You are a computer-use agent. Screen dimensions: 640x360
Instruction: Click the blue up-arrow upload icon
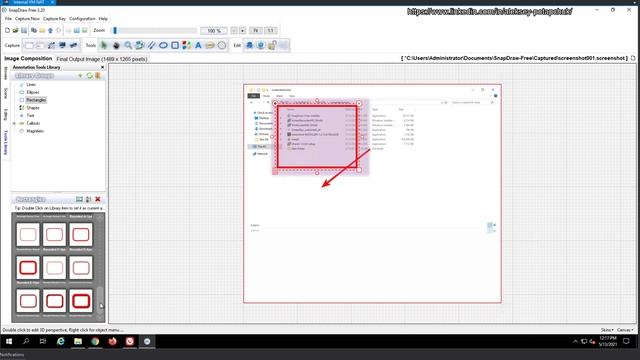[50, 30]
